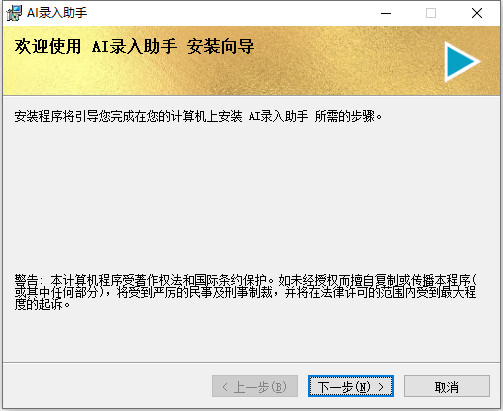Cancel the installation with 取消 button

pyautogui.click(x=447, y=386)
